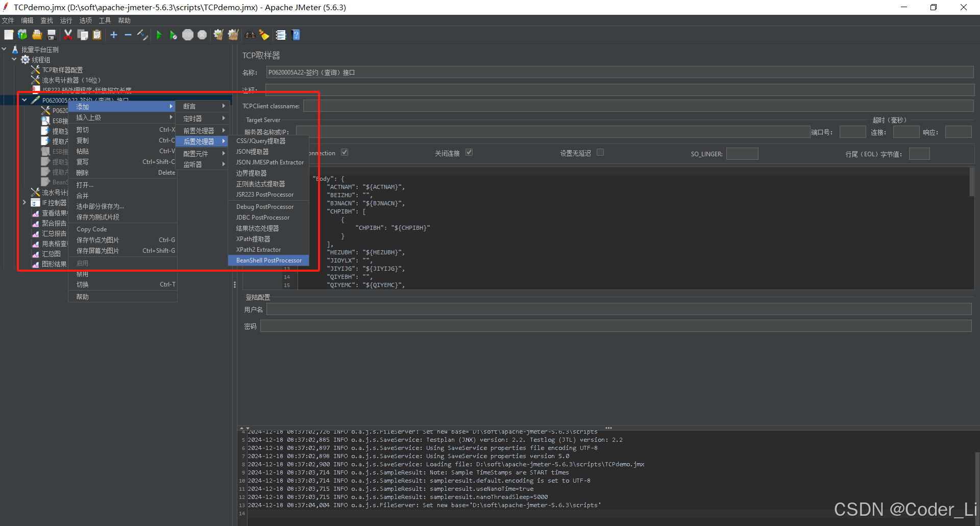This screenshot has height=526, width=980.
Task: Open a test plan file
Action: [37, 35]
